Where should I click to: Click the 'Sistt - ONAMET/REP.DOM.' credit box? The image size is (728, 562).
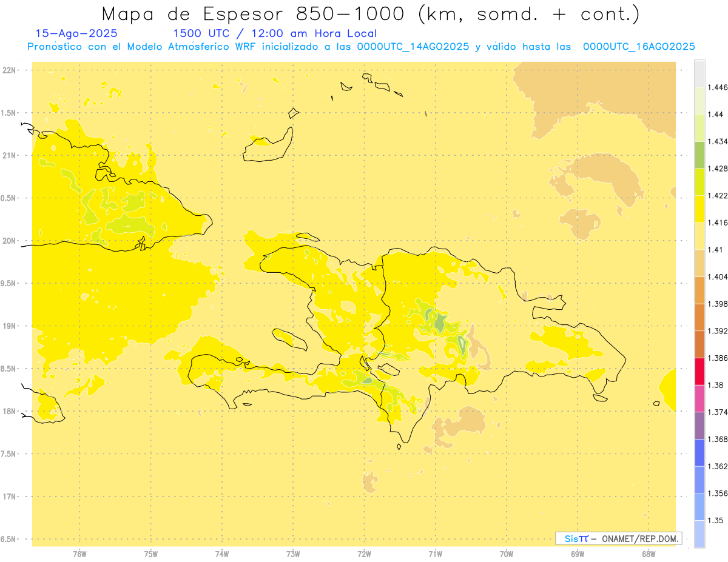[x=619, y=538]
